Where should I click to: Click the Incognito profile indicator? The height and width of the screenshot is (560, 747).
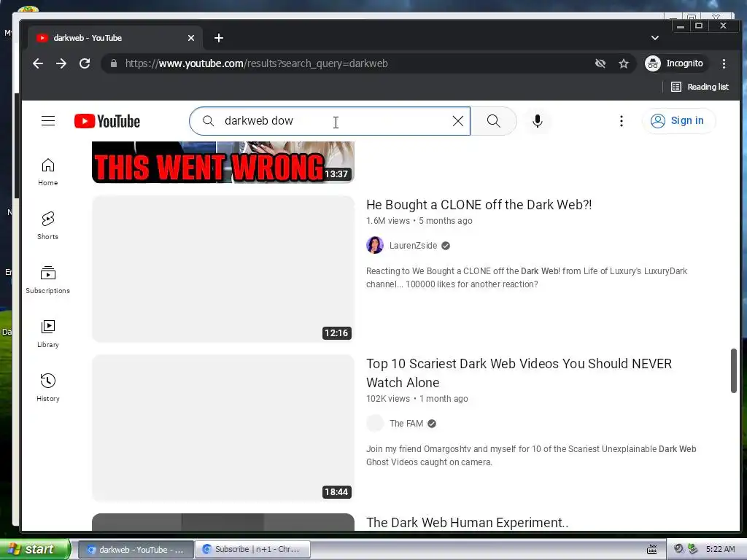675,63
